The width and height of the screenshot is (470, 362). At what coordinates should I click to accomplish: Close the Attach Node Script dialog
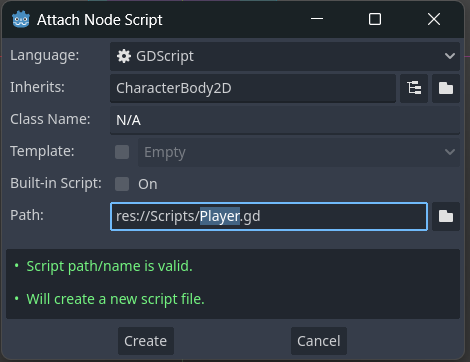click(434, 19)
